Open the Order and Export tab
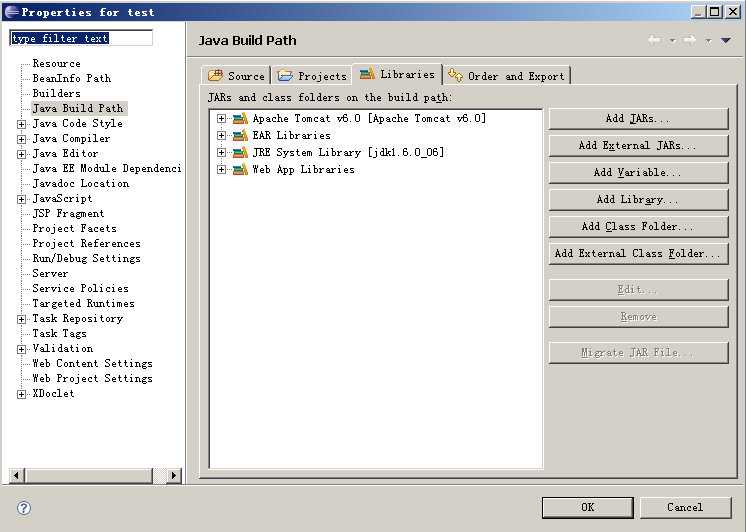 (x=507, y=76)
